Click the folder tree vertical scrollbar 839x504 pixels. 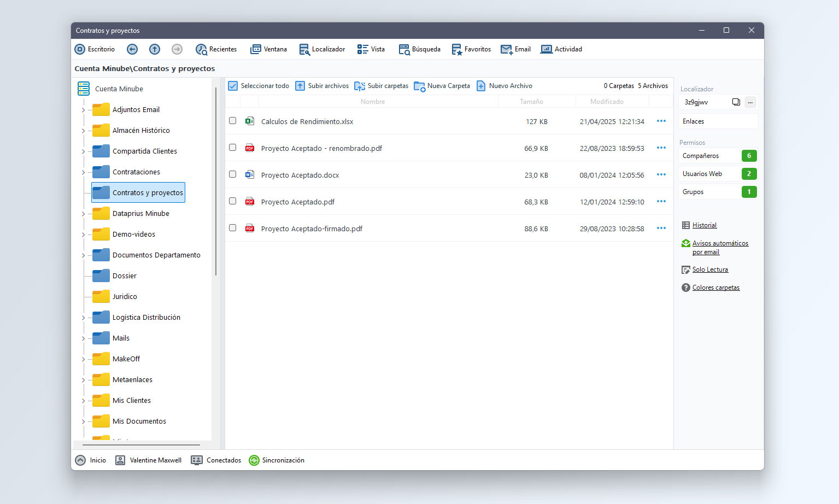coord(216,181)
